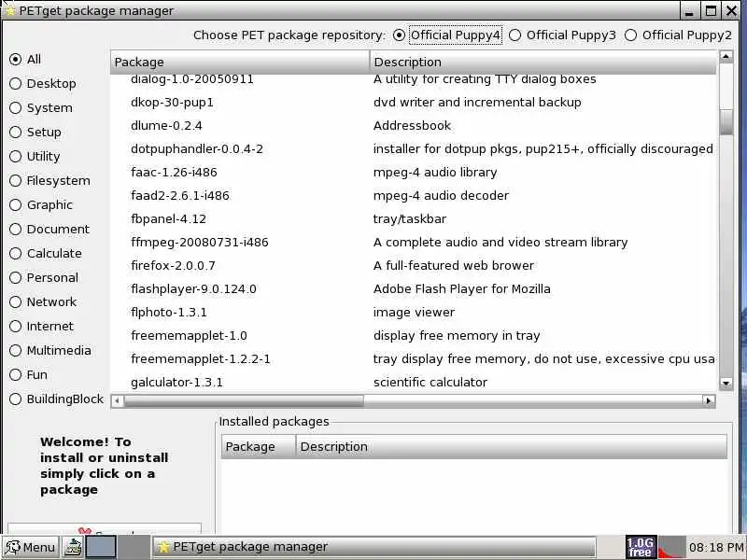This screenshot has width=747, height=560.
Task: Select package ffmpeg-20080731-i486
Action: pyautogui.click(x=200, y=243)
